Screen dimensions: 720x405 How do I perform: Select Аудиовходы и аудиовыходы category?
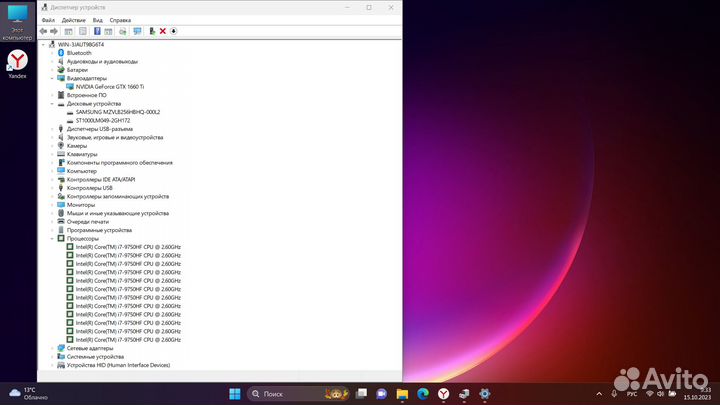(102, 62)
